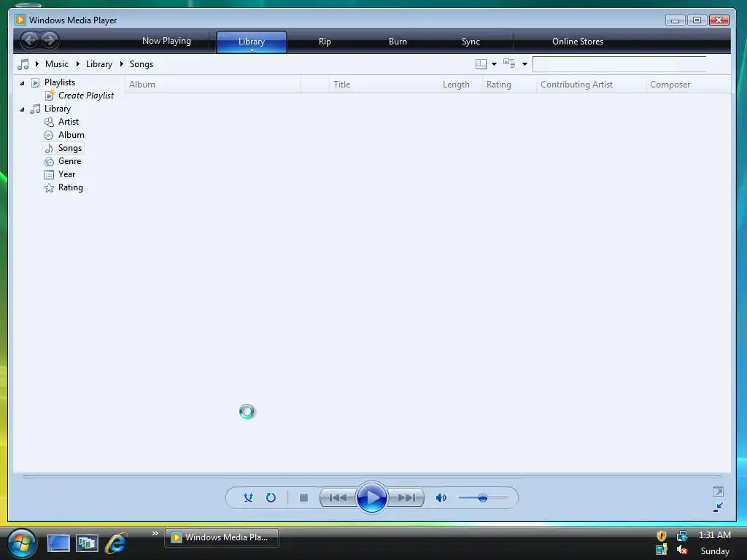Click the music category icon in breadcrumb
This screenshot has width=747, height=560.
tap(23, 64)
